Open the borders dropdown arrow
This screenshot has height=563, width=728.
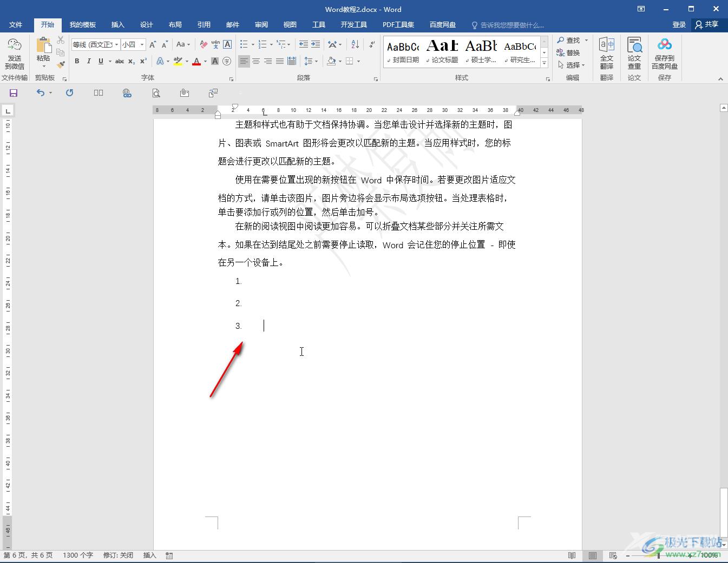(359, 61)
